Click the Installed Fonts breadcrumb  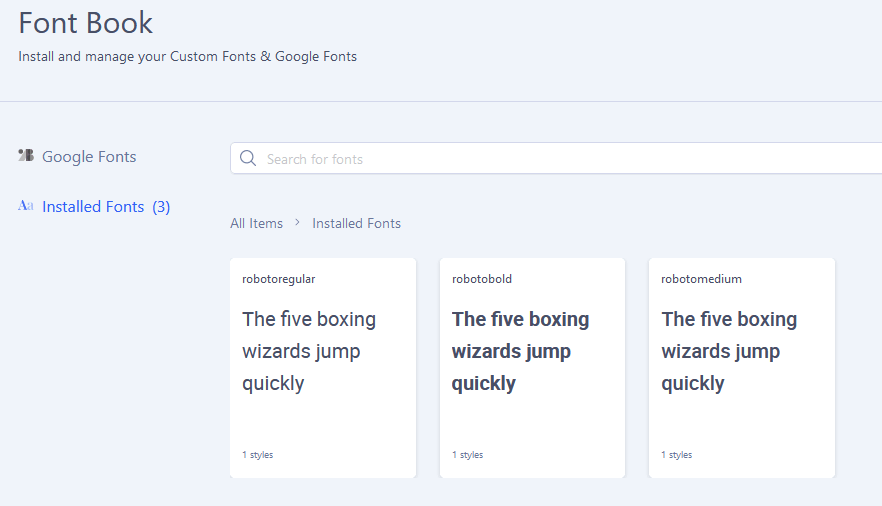click(356, 223)
